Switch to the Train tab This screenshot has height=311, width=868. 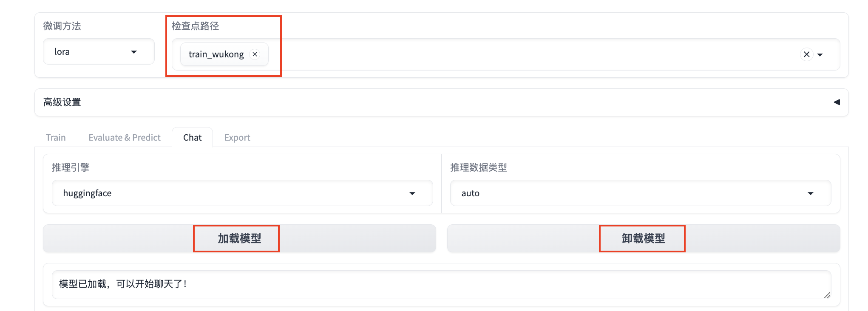coord(56,138)
